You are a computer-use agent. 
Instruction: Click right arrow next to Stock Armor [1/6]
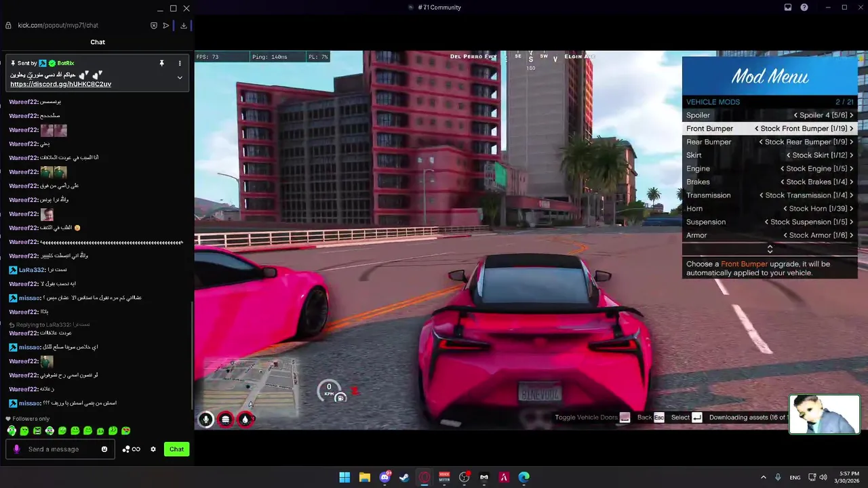click(x=852, y=235)
